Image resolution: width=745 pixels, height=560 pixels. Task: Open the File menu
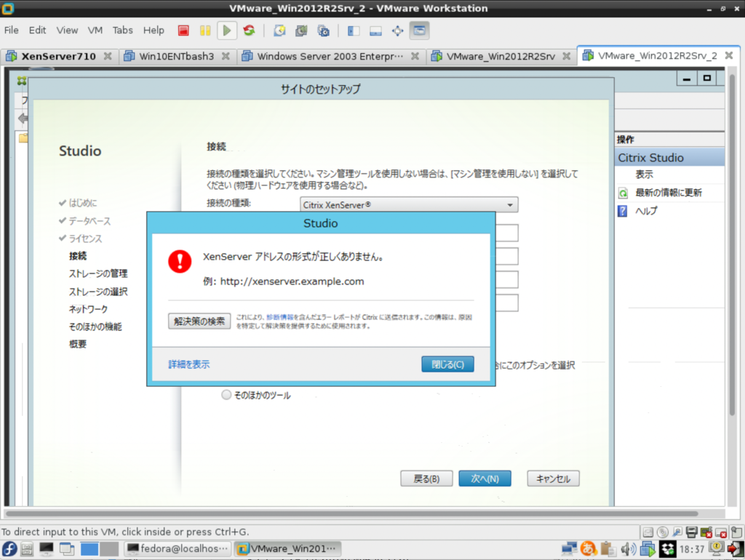(12, 31)
